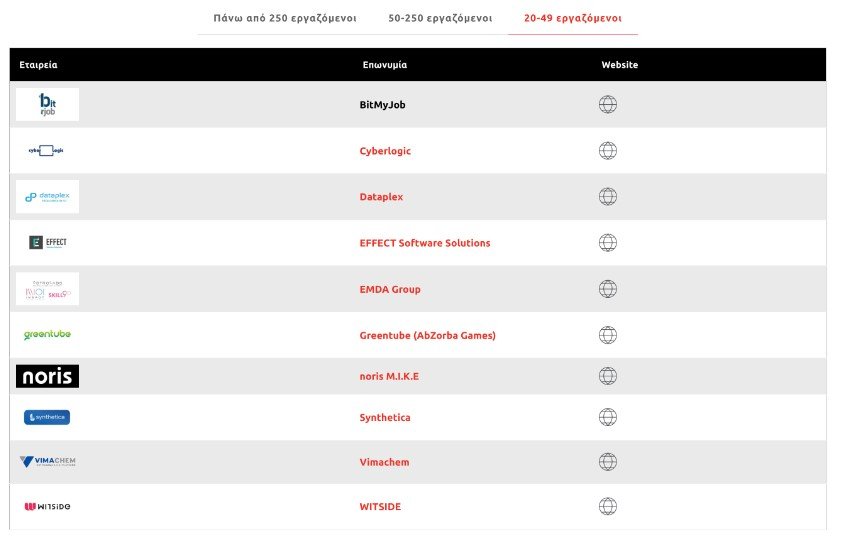Open the Cyberlogic company name link
The height and width of the screenshot is (538, 845).
click(385, 151)
